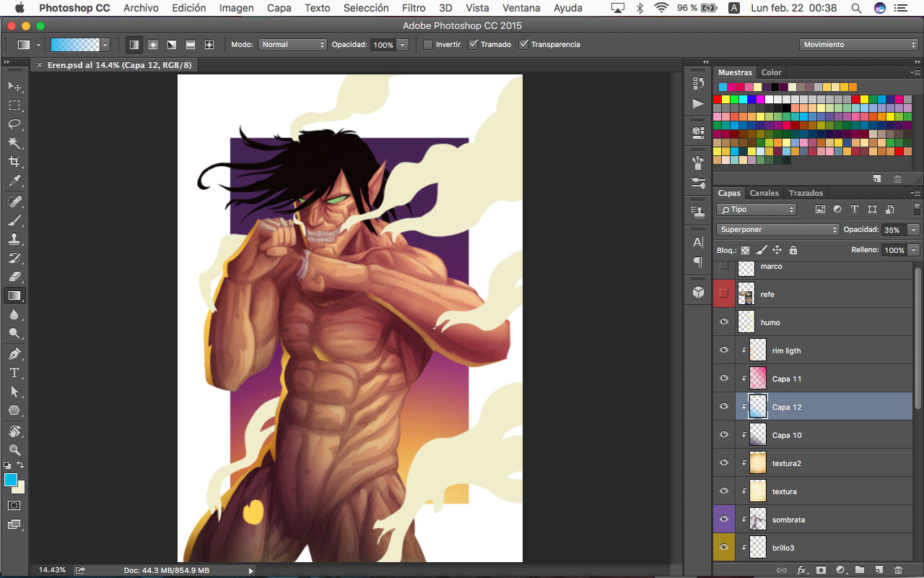The image size is (924, 578).
Task: Select the Crop tool
Action: [x=14, y=162]
